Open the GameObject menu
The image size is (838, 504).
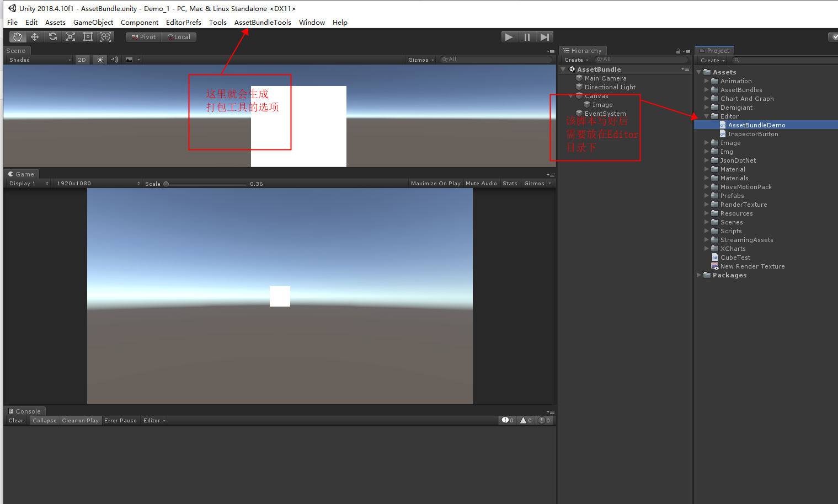93,23
